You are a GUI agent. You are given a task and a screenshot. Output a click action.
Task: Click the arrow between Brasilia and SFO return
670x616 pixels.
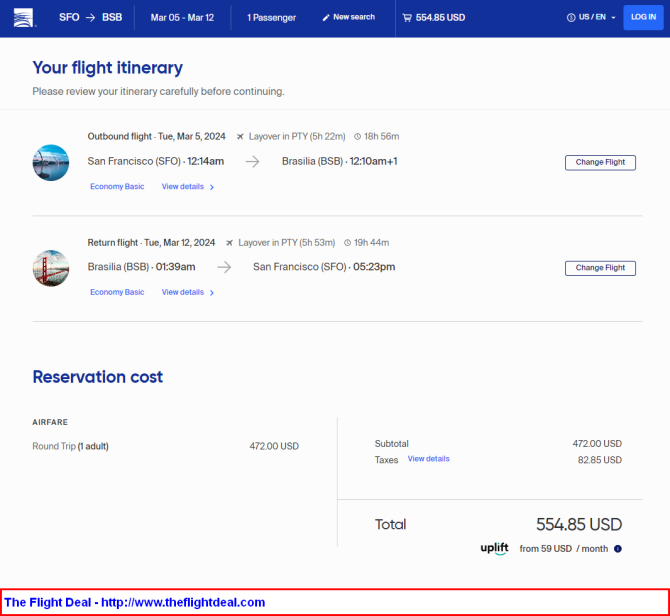pyautogui.click(x=224, y=267)
